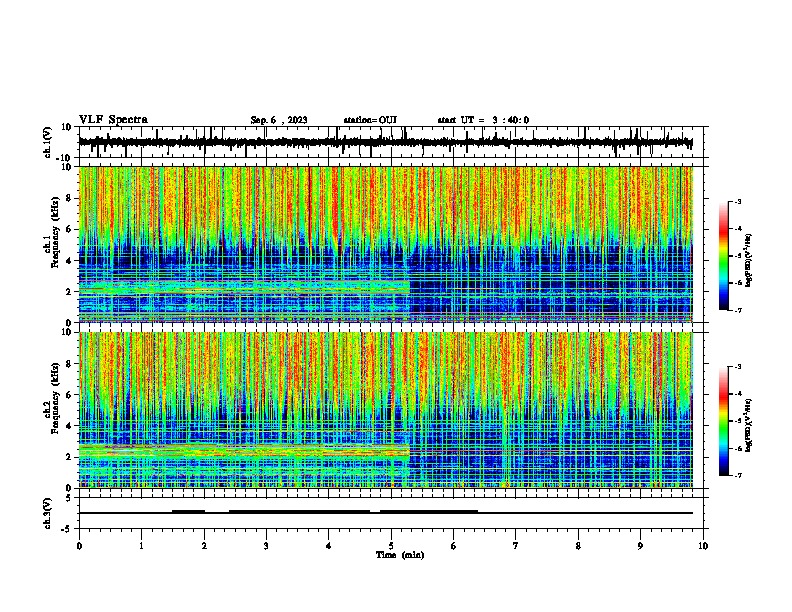Image resolution: width=792 pixels, height=612 pixels.
Task: Click the "2" kHz tick on ch.2 frequency axis
Action: point(69,457)
